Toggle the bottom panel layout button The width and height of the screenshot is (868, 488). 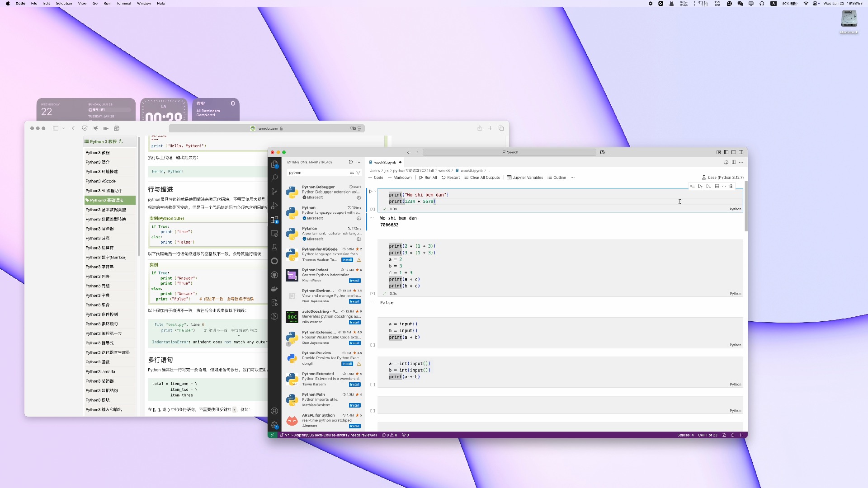coord(733,152)
